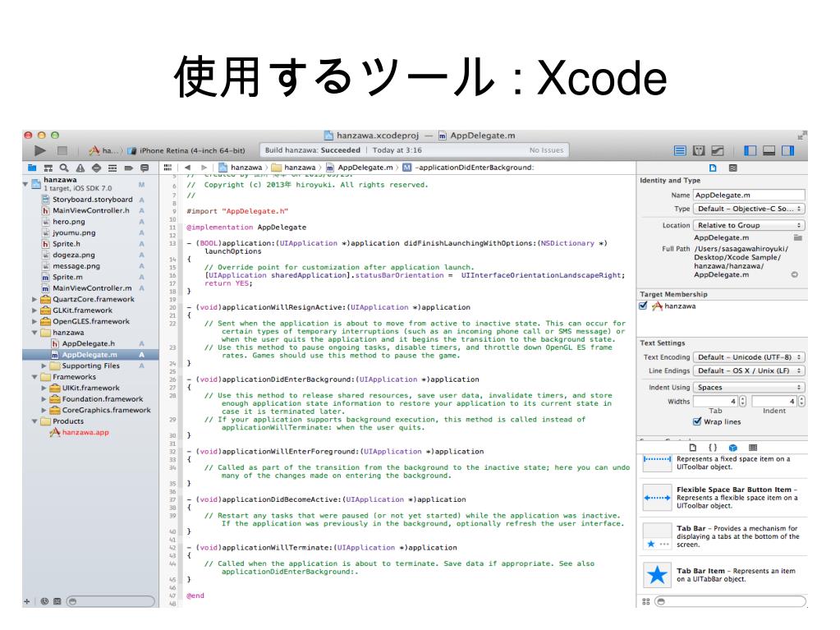Screen dimensions: 840x630
Task: Open the File inspector tab
Action: click(713, 168)
